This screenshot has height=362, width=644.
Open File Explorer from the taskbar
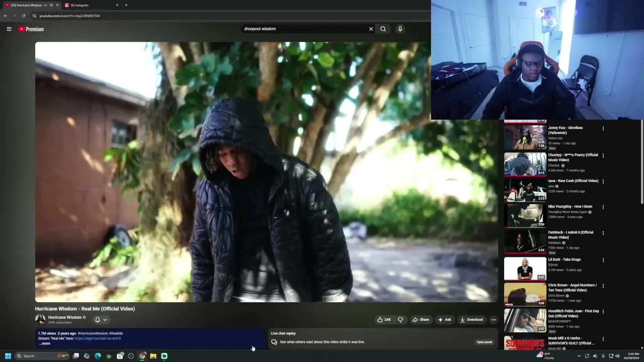153,356
